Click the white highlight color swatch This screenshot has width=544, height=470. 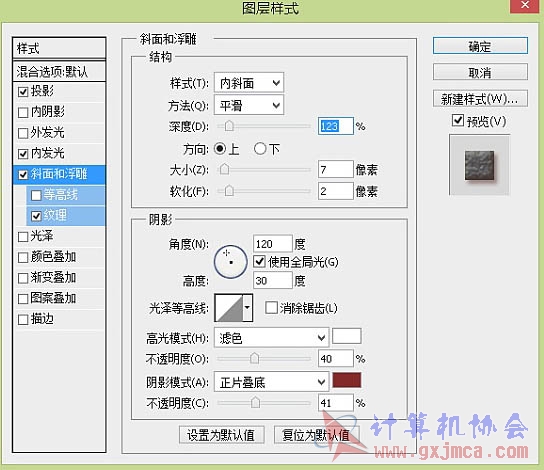(x=347, y=336)
